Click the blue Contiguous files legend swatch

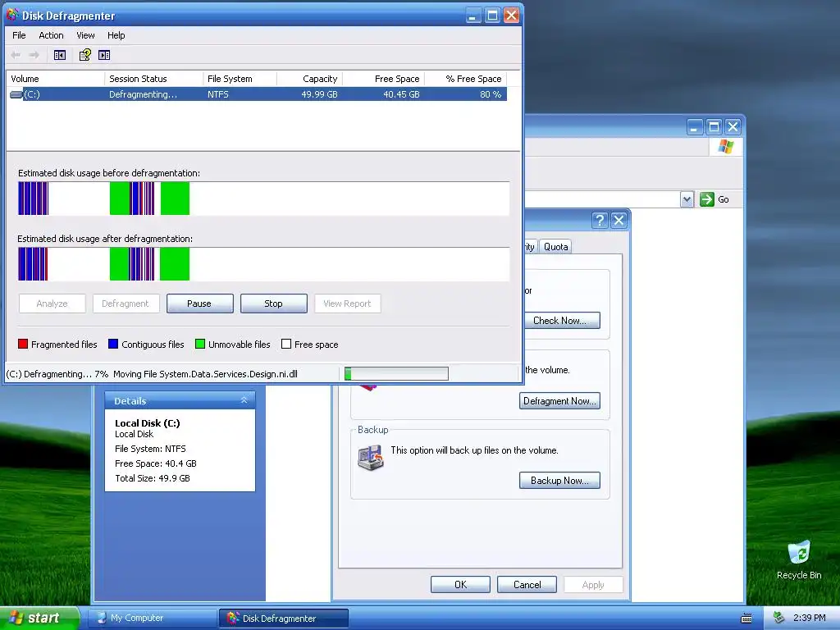coord(113,344)
